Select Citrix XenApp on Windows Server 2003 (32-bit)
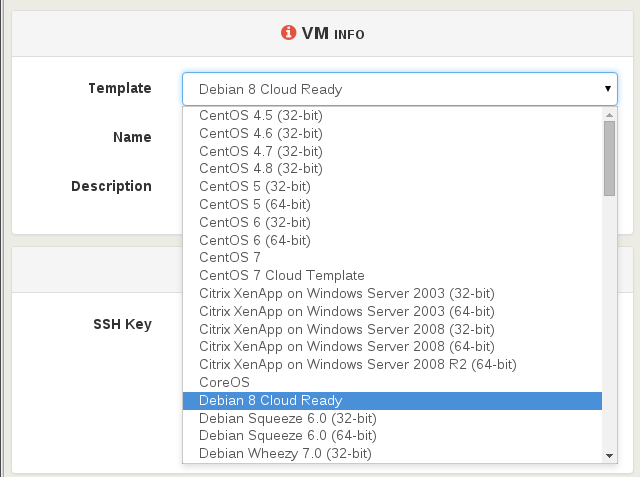Viewport: 640px width, 477px height. [x=392, y=293]
